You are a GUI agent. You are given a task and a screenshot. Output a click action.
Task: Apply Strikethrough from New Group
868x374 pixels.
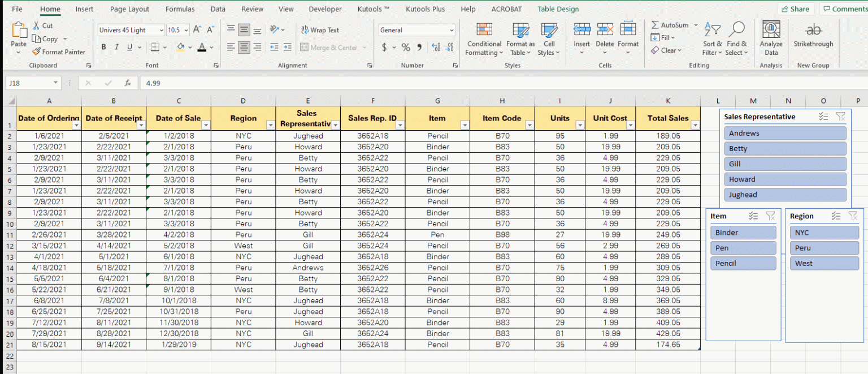(813, 38)
